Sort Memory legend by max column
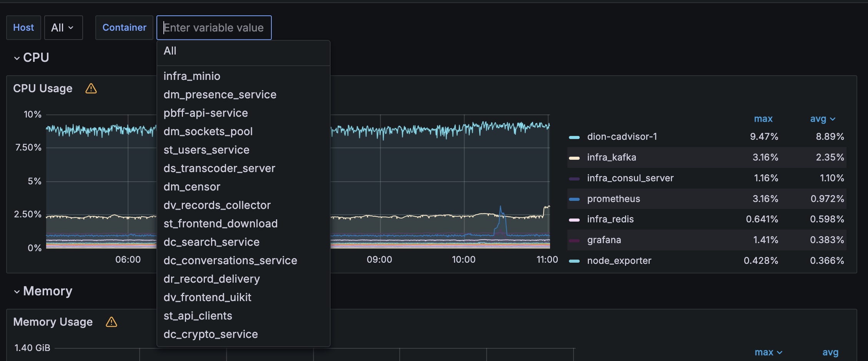This screenshot has width=868, height=361. [x=768, y=352]
